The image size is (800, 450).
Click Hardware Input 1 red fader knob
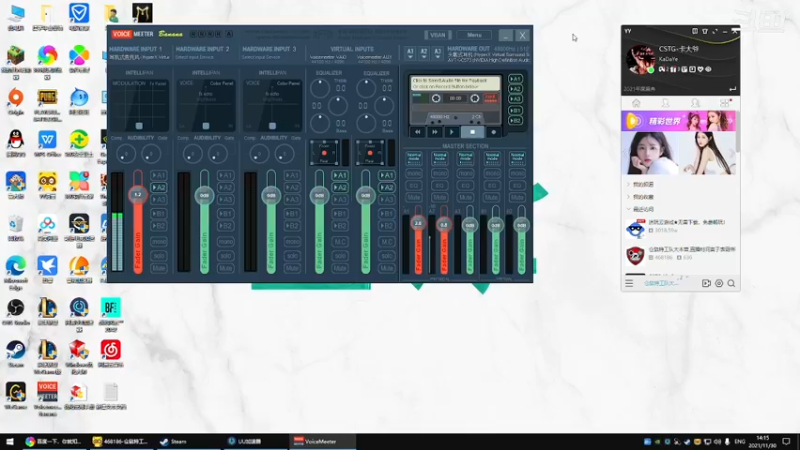138,194
